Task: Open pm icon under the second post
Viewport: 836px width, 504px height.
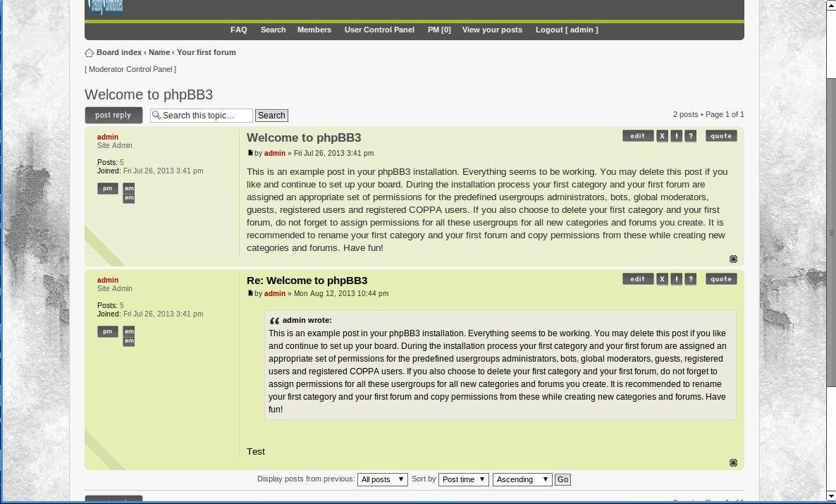Action: 107,331
